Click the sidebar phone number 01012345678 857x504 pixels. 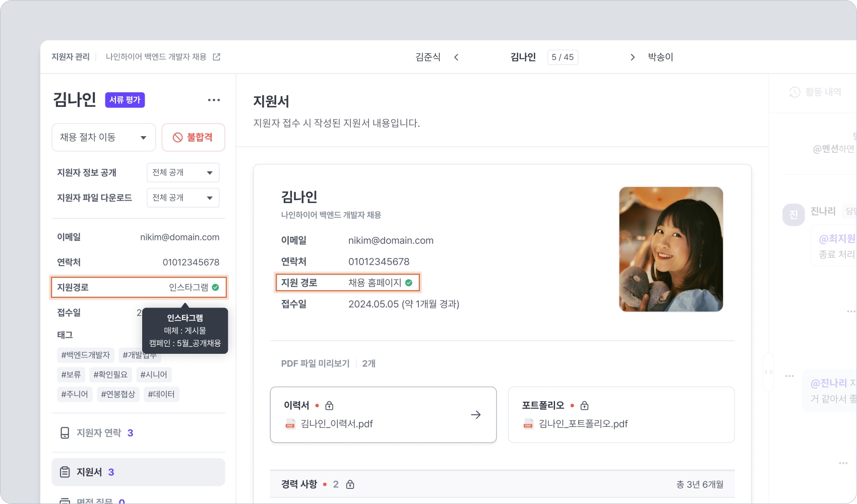click(x=191, y=262)
